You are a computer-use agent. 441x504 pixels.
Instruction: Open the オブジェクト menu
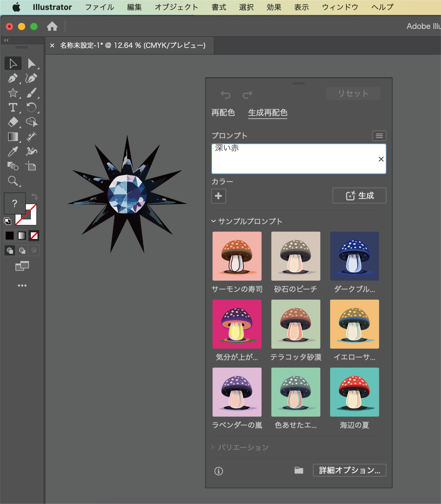pyautogui.click(x=176, y=7)
